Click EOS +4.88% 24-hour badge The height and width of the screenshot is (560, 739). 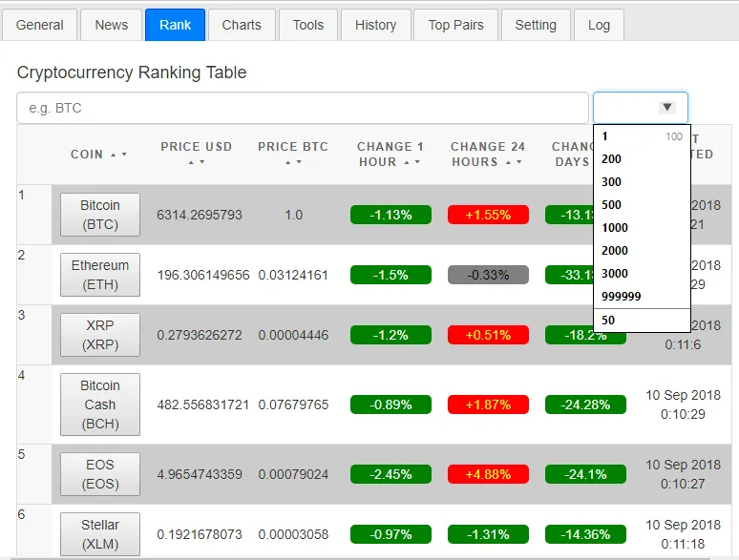(x=488, y=474)
